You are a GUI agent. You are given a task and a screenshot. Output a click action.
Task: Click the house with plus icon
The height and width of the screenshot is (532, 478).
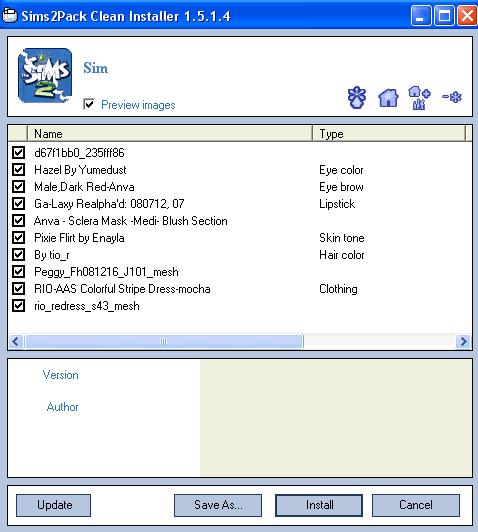(420, 98)
